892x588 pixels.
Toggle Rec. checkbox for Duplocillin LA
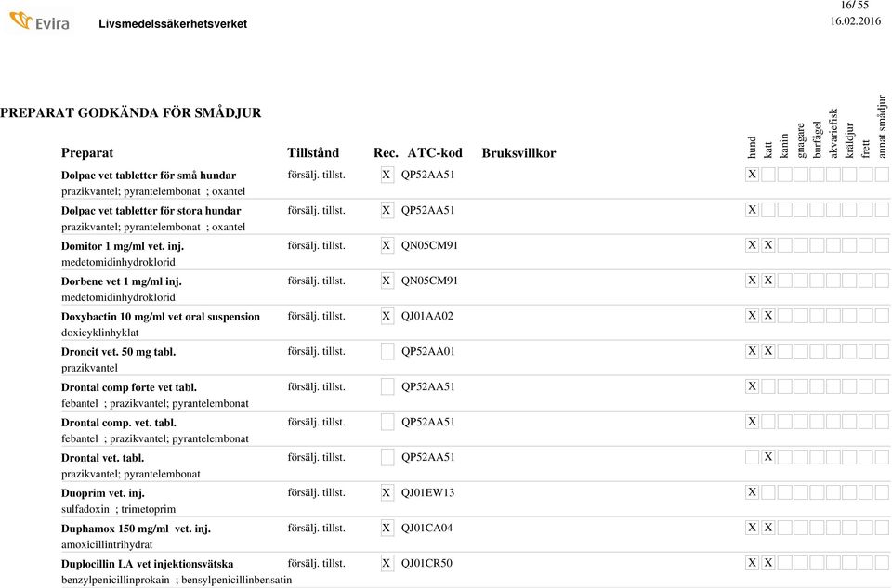pyautogui.click(x=387, y=563)
